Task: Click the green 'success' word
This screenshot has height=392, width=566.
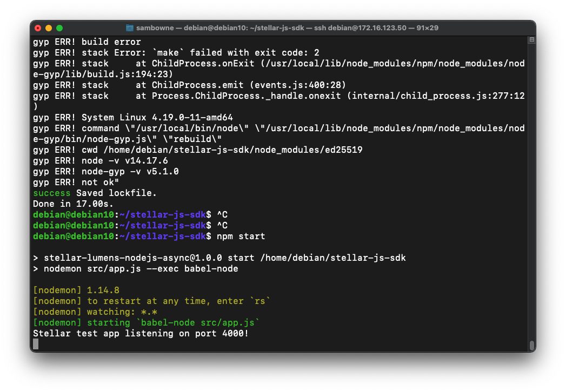Action: (x=51, y=193)
